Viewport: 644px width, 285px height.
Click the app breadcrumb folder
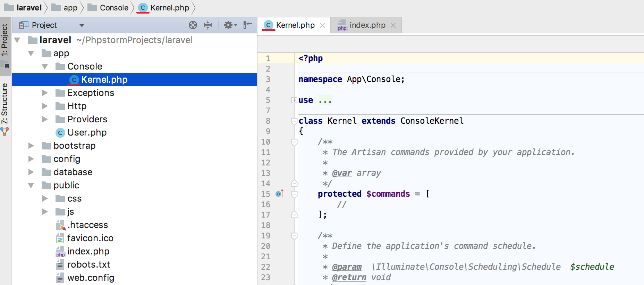(64, 8)
